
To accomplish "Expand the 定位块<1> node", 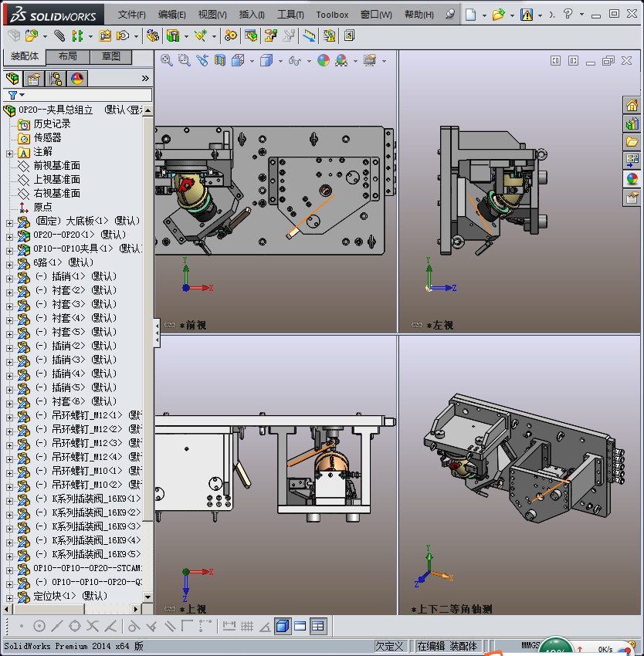I will point(9,598).
